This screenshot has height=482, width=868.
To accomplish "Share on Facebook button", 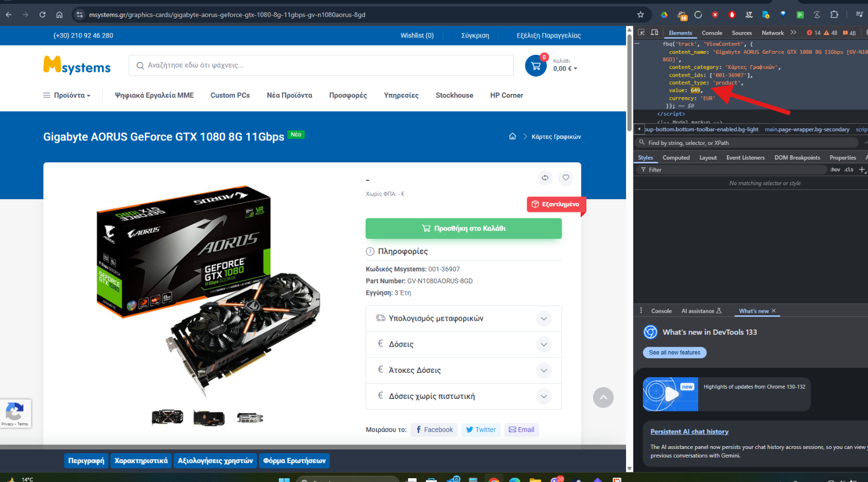I will click(x=434, y=430).
